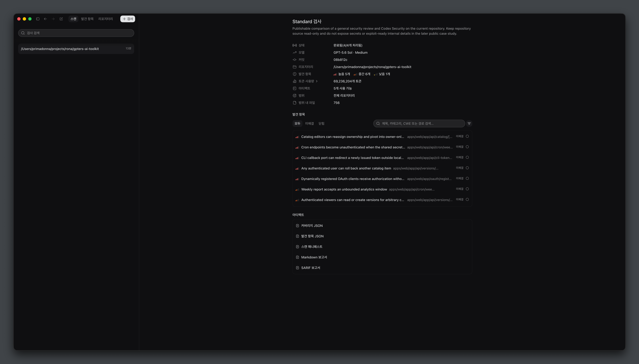639x364 pixels.
Task: Open the Markdown 보고서 artifact
Action: [x=382, y=257]
